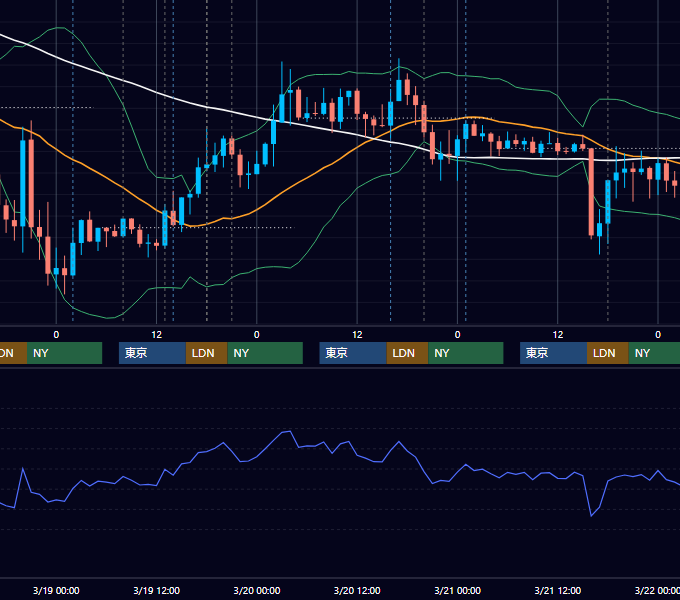The height and width of the screenshot is (600, 680).
Task: Click the NY block spanning 3/19 00:00
Action: [64, 353]
